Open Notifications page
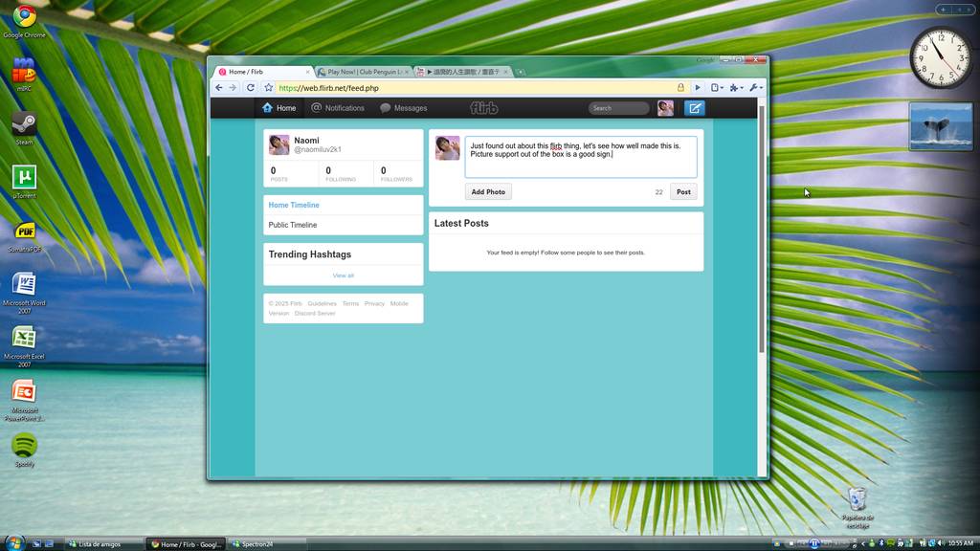The width and height of the screenshot is (980, 551). (338, 108)
